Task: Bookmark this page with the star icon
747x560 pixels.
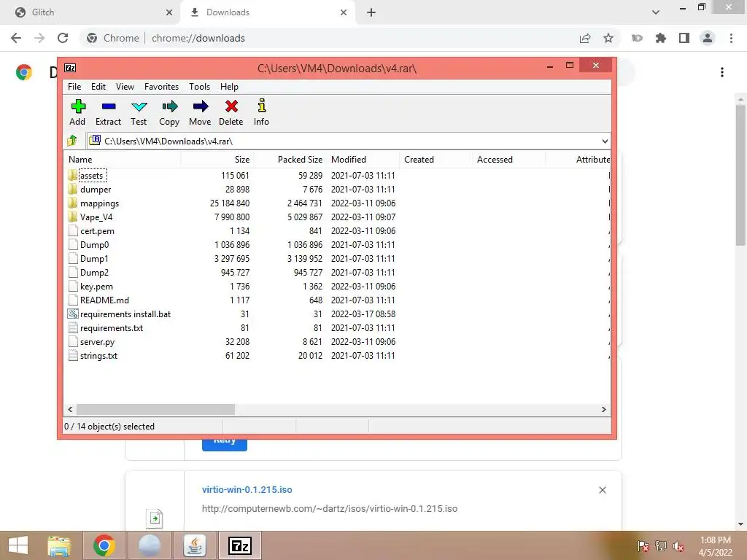Action: (608, 38)
